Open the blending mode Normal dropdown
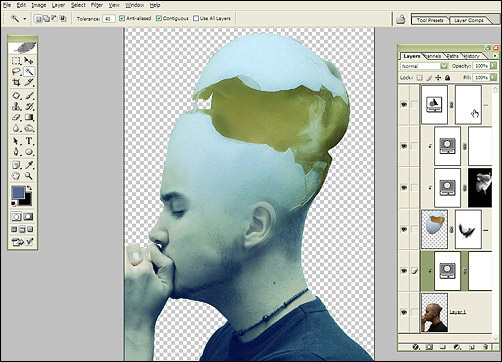 click(x=424, y=66)
